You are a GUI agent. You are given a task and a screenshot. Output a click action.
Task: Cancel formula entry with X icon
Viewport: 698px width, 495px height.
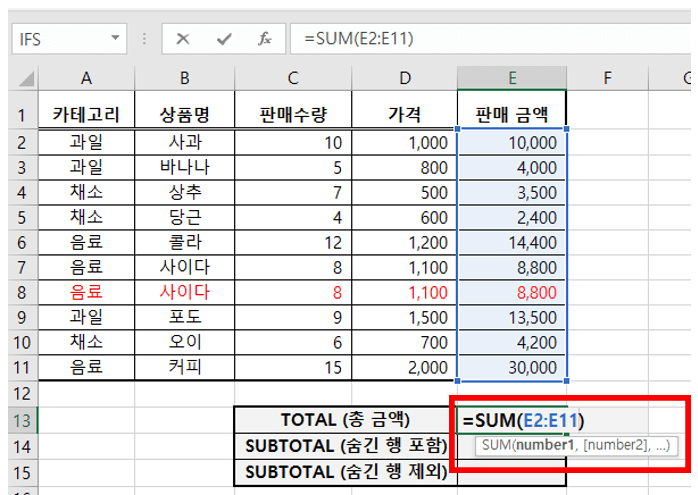click(x=183, y=39)
